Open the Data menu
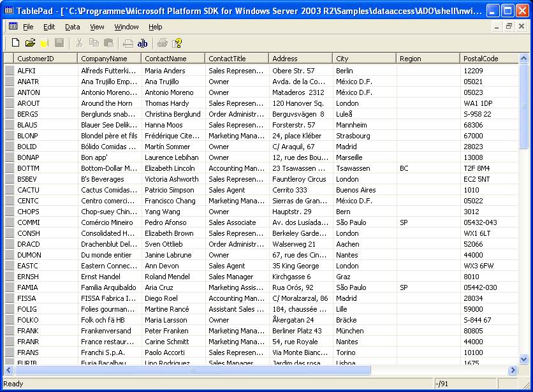Screen dimensions: 533x392 pos(73,27)
